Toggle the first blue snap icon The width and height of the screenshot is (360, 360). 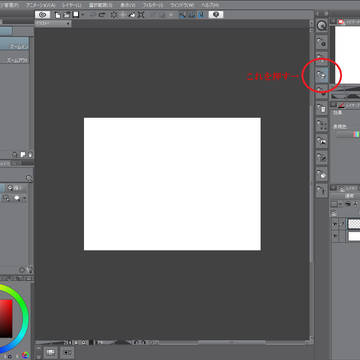click(x=182, y=15)
